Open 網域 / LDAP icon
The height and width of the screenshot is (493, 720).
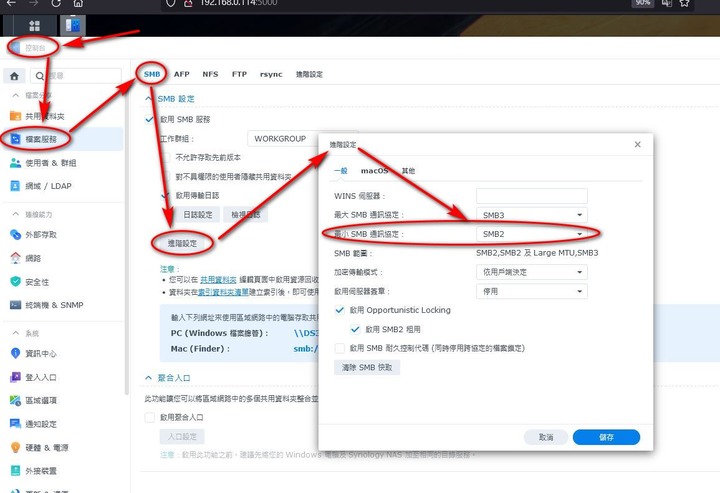coord(15,185)
